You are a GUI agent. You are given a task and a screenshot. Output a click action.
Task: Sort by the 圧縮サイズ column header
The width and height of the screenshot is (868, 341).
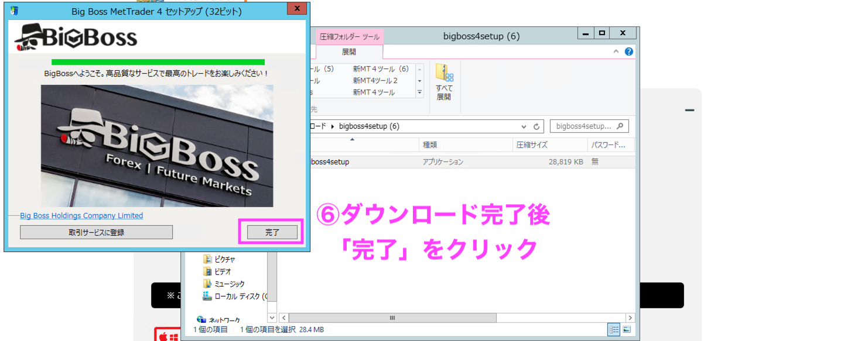(531, 144)
